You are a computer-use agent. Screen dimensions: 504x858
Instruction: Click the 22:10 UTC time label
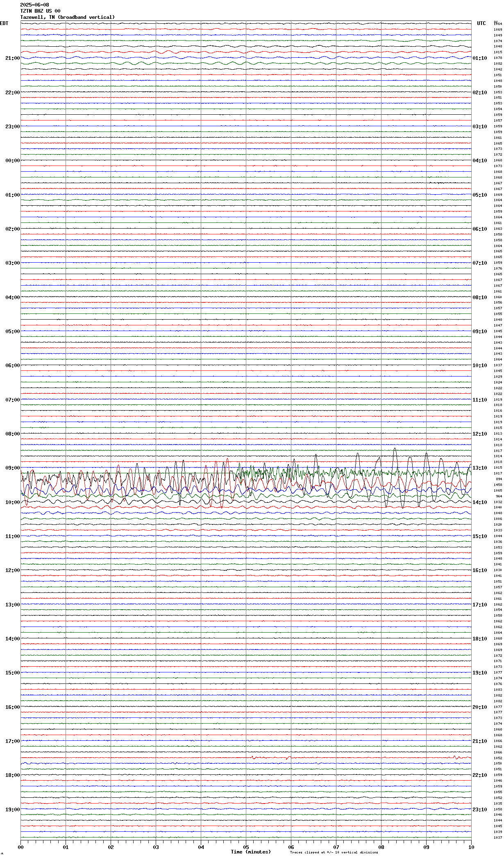(x=480, y=775)
